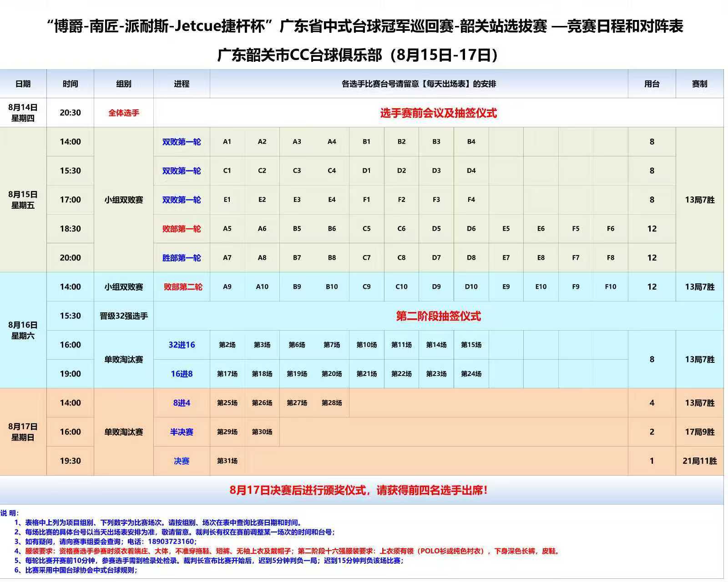Image resolution: width=728 pixels, height=582 pixels.
Task: Click match cell A1
Action: [227, 142]
